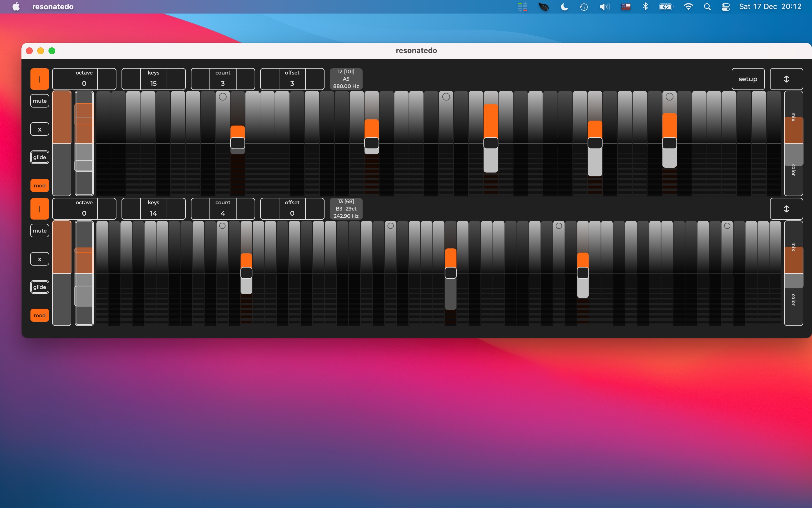The height and width of the screenshot is (508, 812).
Task: Click the bottom bank color slider
Action: (793, 299)
